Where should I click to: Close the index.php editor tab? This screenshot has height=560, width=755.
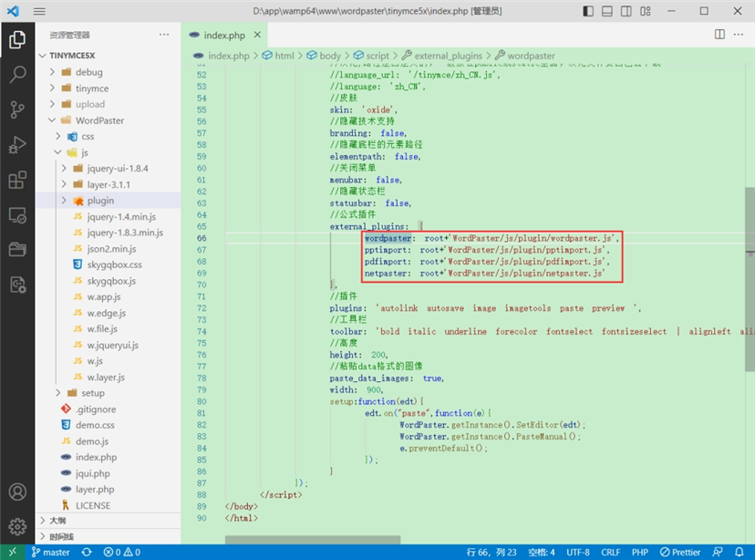pos(258,35)
